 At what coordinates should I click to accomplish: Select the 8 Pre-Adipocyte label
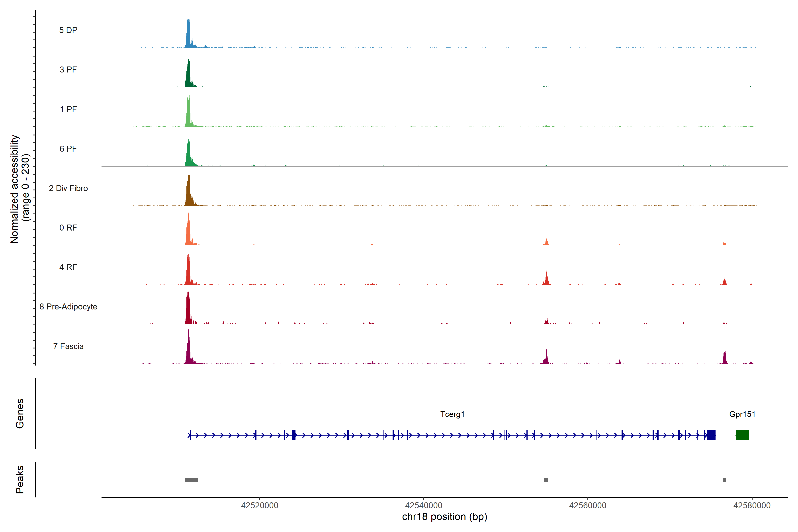pyautogui.click(x=68, y=307)
